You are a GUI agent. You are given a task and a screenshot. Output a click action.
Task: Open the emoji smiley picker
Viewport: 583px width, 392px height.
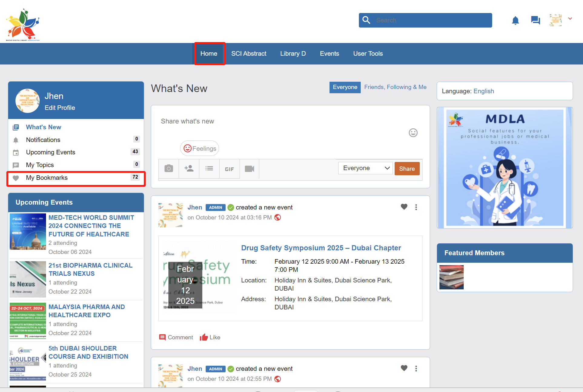(x=413, y=133)
